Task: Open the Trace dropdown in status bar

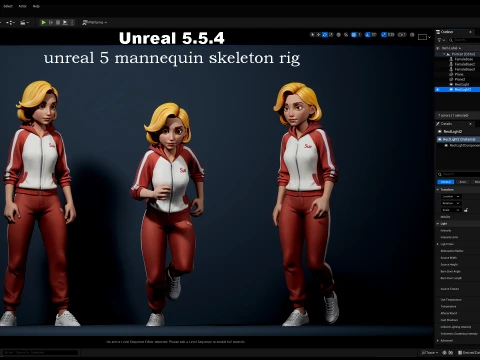Action: point(430,352)
